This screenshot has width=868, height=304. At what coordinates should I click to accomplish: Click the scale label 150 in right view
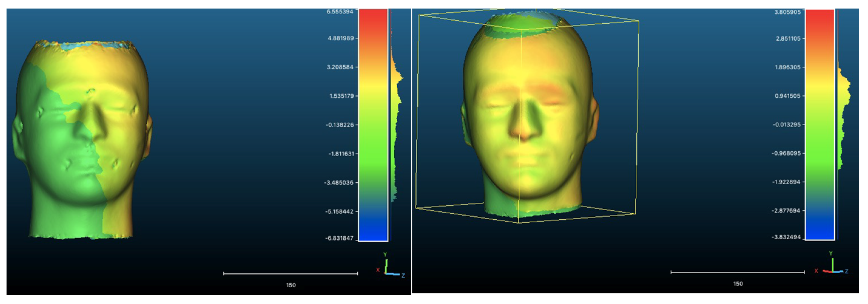tap(738, 284)
